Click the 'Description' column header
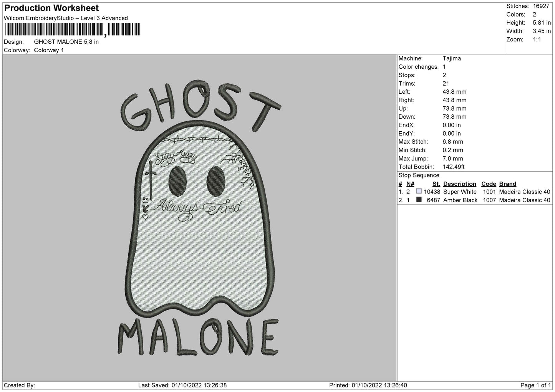The height and width of the screenshot is (392, 555). tap(460, 184)
